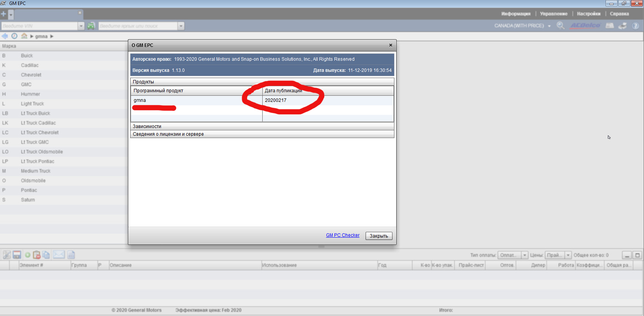The image size is (644, 316).
Task: Go to the home icon in the breadcrumb
Action: 24,36
